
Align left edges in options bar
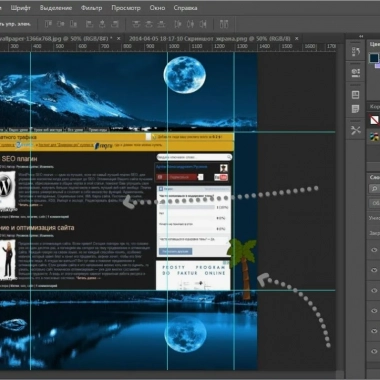click(x=89, y=24)
